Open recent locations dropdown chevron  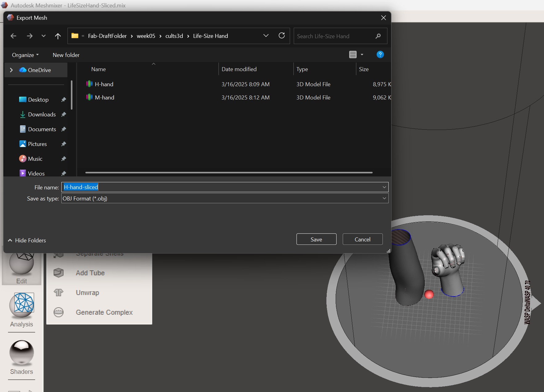[x=43, y=36]
